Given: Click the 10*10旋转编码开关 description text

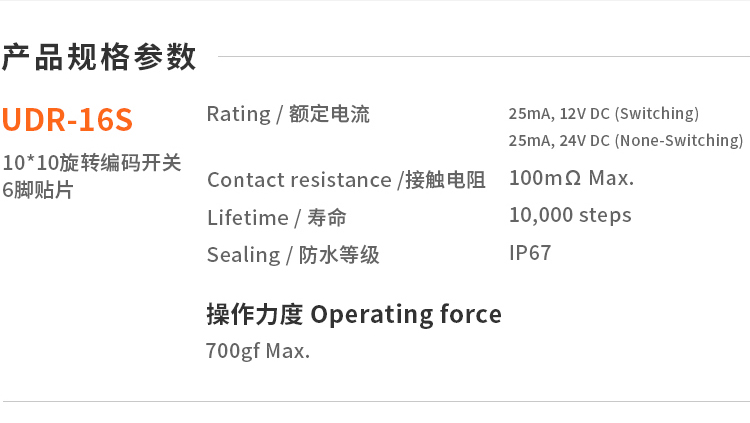Looking at the screenshot, I should click(91, 163).
